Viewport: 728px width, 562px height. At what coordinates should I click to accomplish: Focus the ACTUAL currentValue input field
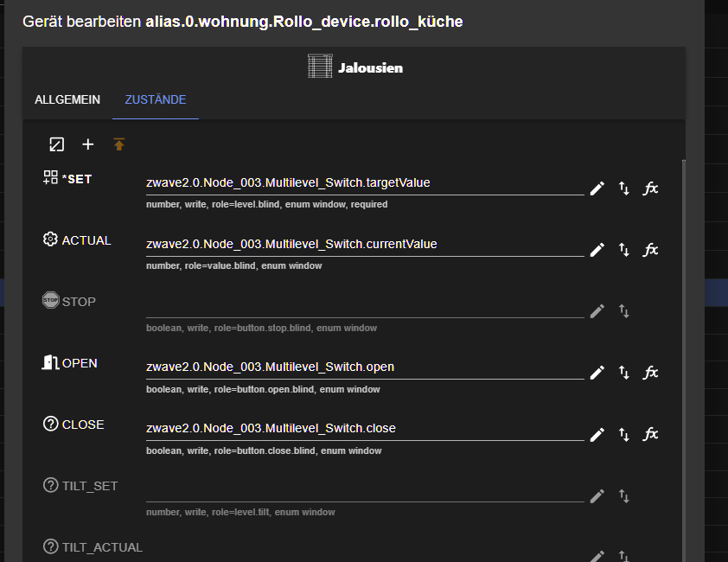(x=365, y=245)
